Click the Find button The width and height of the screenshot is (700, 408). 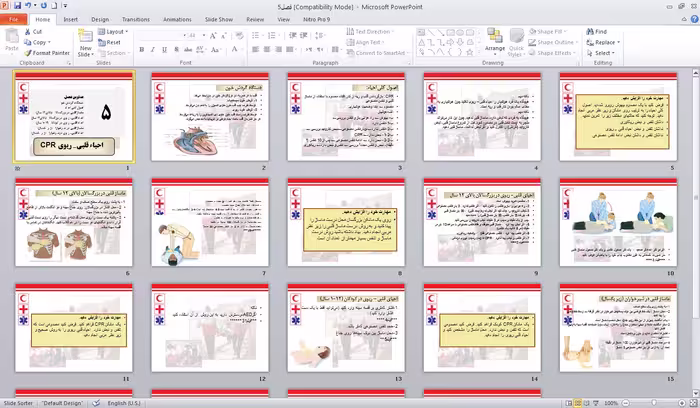(597, 32)
